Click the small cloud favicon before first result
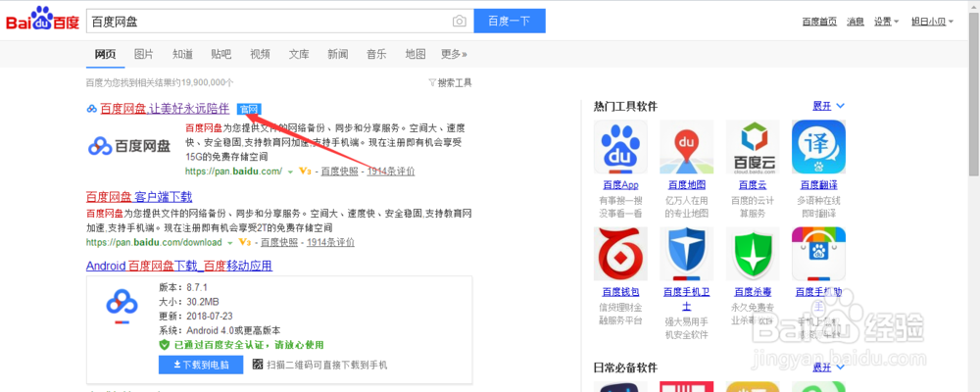This screenshot has width=980, height=392. [x=91, y=109]
